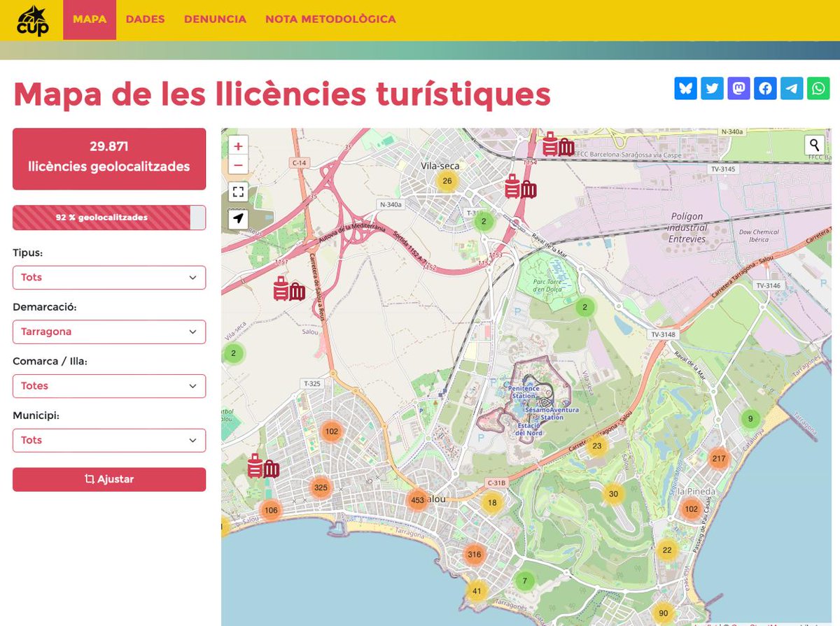Open the Demarcació dropdown showing Tarragona
The width and height of the screenshot is (840, 626).
109,332
